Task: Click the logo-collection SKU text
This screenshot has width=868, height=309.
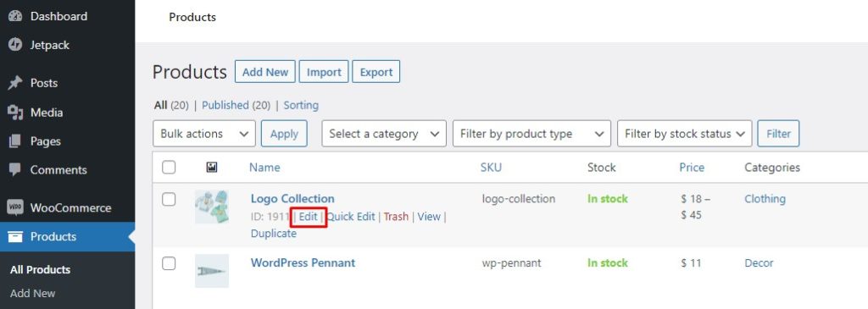Action: [519, 198]
